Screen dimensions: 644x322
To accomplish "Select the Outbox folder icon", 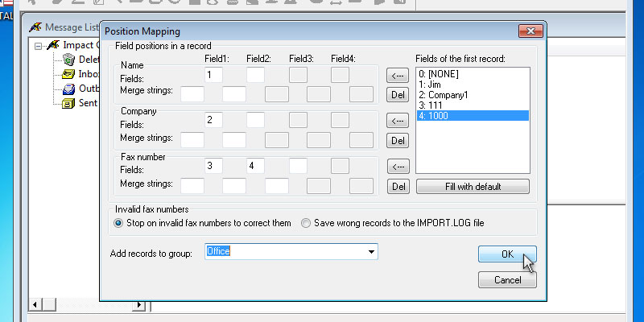I will [68, 89].
